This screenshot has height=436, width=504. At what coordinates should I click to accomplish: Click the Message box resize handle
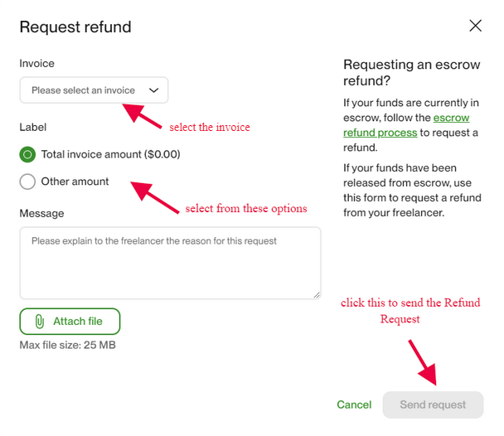click(316, 294)
